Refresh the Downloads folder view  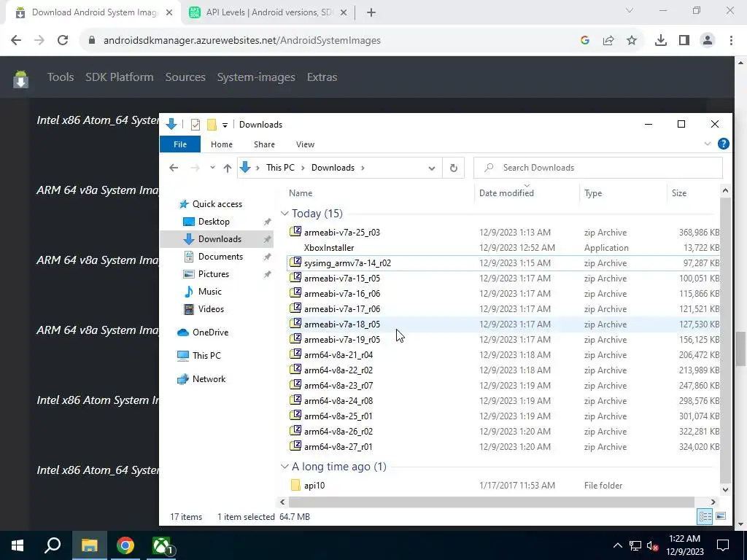coord(454,168)
